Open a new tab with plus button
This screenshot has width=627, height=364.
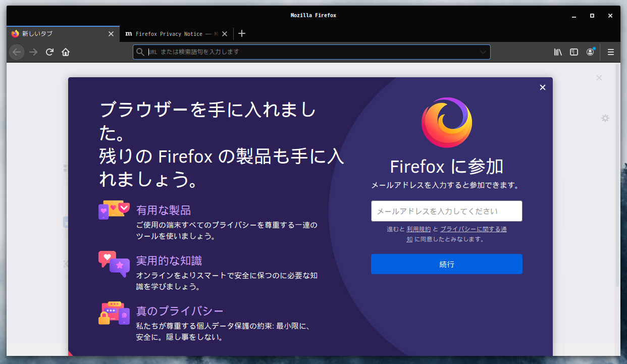click(x=242, y=34)
